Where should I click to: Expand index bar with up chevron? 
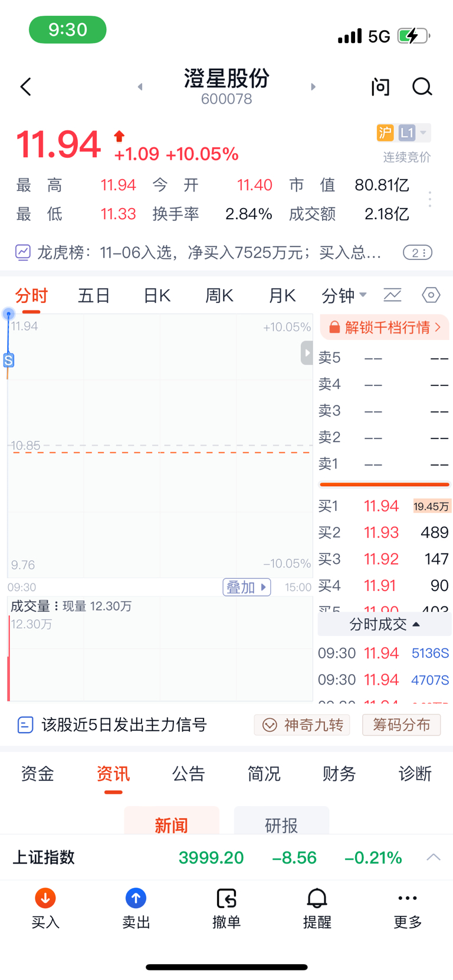(x=434, y=857)
